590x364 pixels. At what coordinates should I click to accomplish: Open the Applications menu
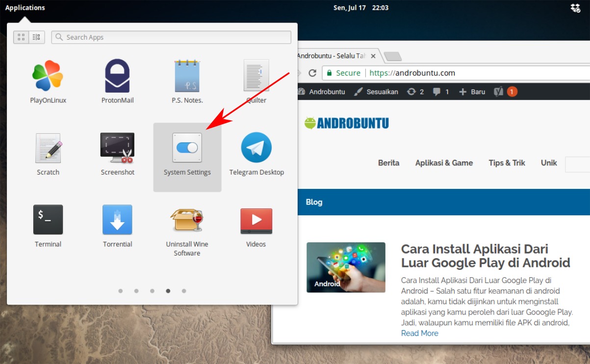click(25, 7)
